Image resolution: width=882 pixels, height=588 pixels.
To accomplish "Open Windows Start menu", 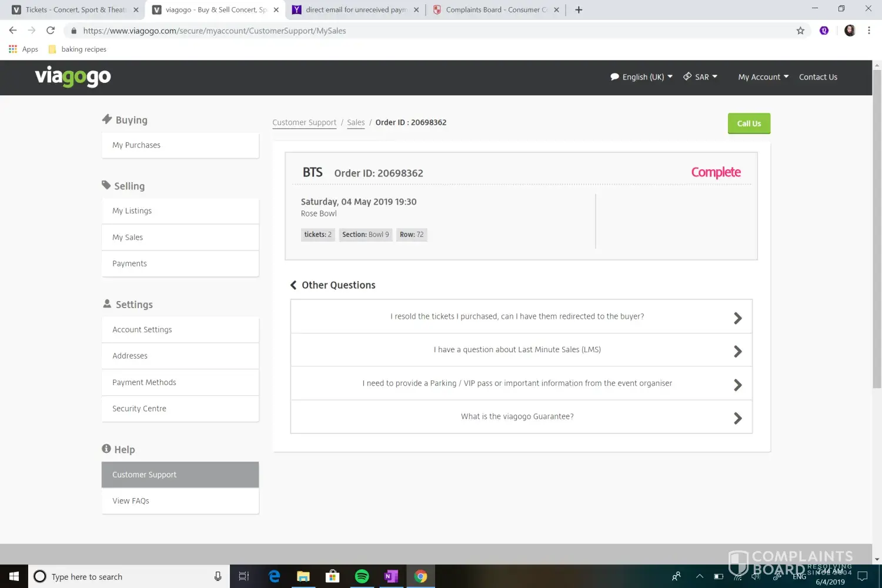I will tap(14, 576).
